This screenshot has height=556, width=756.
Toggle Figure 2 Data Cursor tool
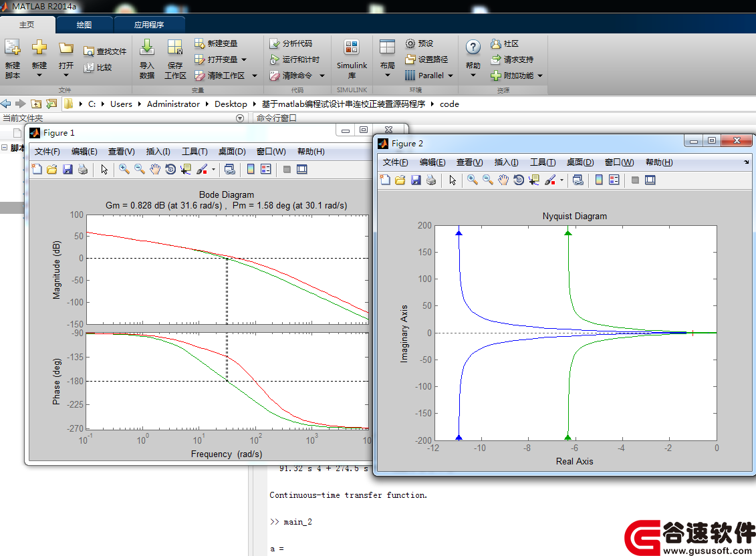[533, 180]
